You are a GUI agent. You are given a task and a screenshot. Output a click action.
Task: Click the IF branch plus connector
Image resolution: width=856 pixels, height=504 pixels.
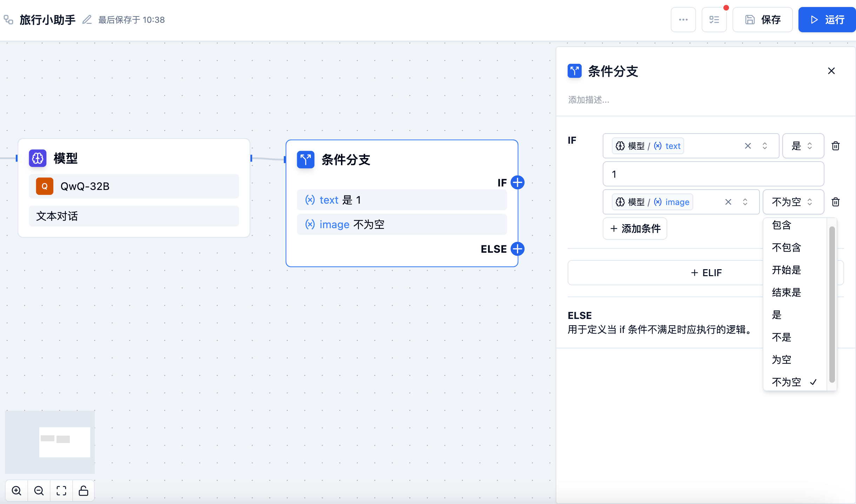click(x=517, y=182)
